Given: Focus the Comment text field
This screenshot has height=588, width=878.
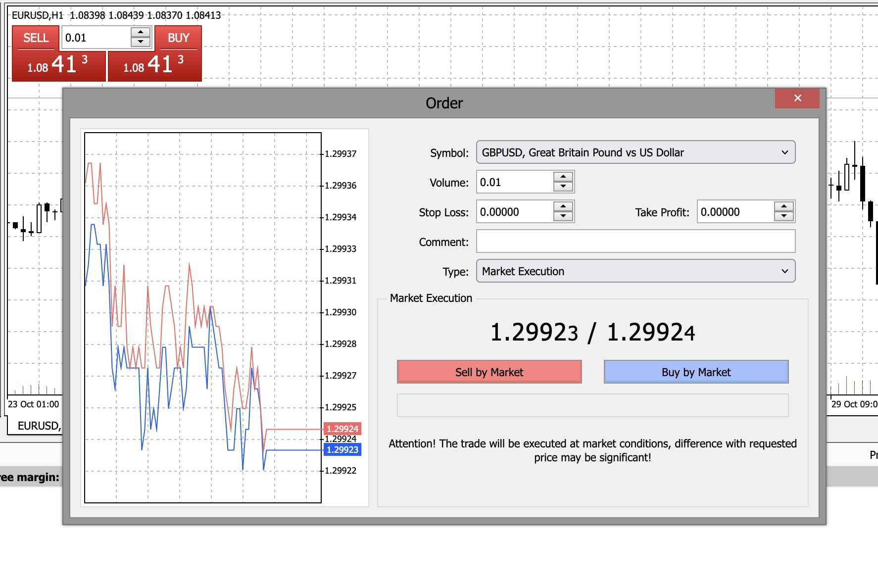Looking at the screenshot, I should [635, 242].
